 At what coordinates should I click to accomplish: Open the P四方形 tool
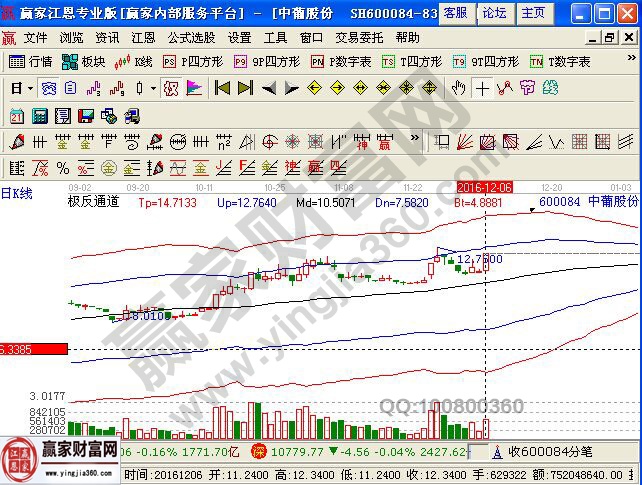(x=193, y=62)
